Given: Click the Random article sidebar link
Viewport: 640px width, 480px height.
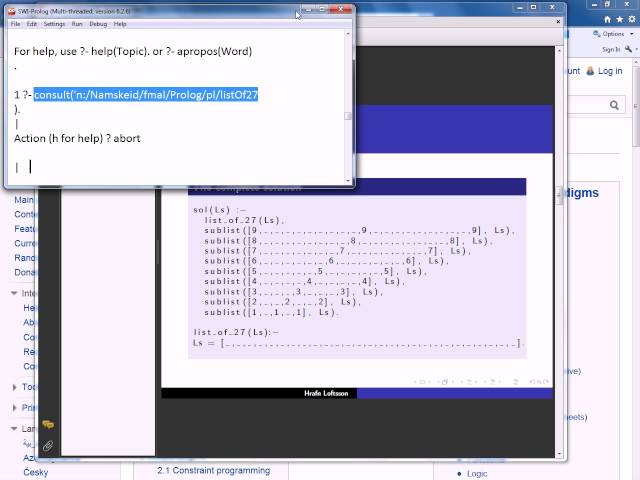Looking at the screenshot, I should 25,258.
